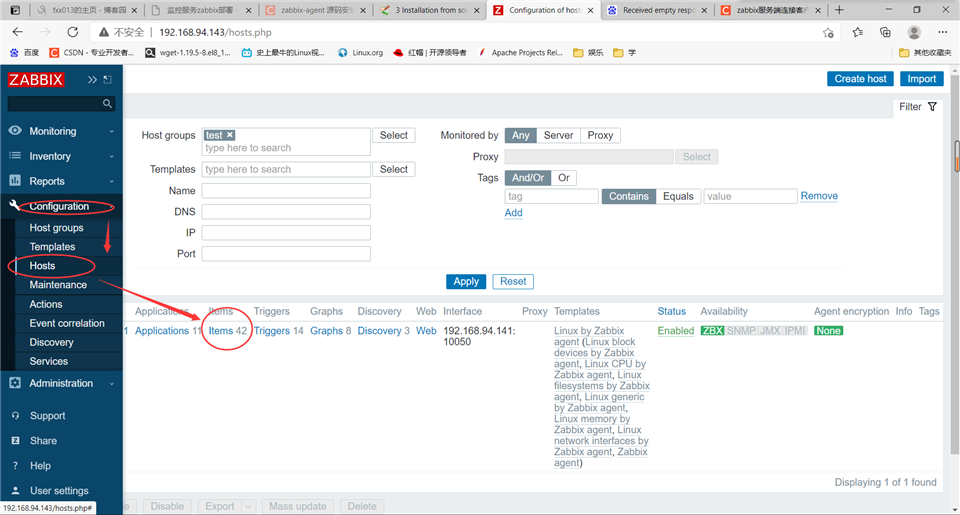Open browser profile avatar
The width and height of the screenshot is (960, 515).
[914, 32]
